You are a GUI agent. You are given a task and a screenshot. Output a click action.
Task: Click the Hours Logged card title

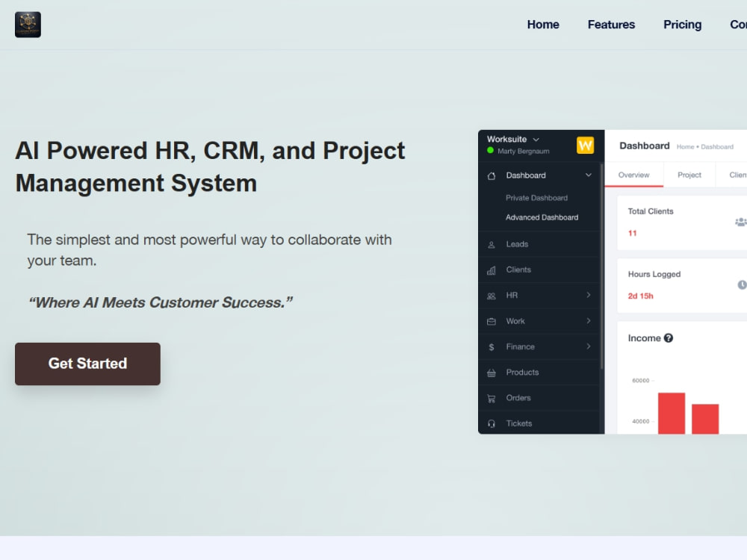(x=654, y=274)
